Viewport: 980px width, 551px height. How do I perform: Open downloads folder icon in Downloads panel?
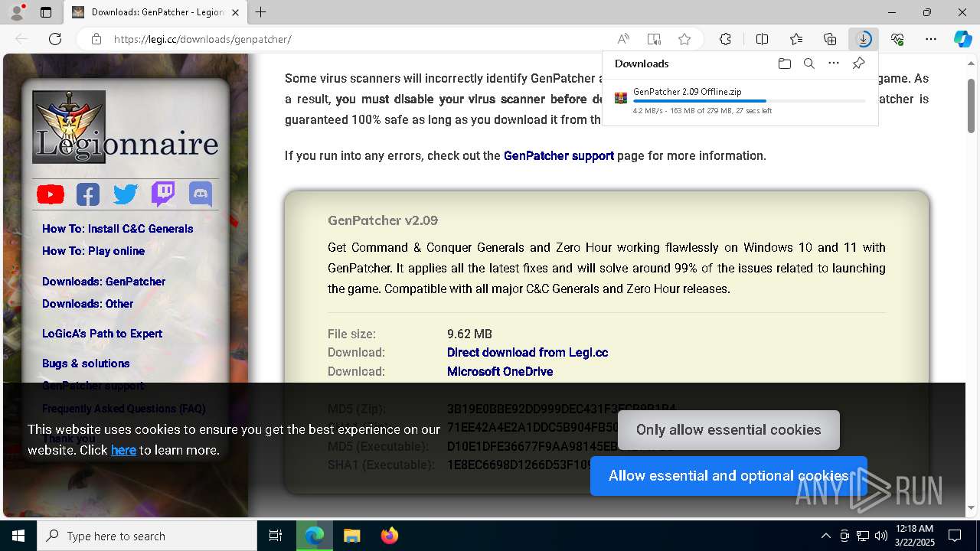tap(784, 64)
